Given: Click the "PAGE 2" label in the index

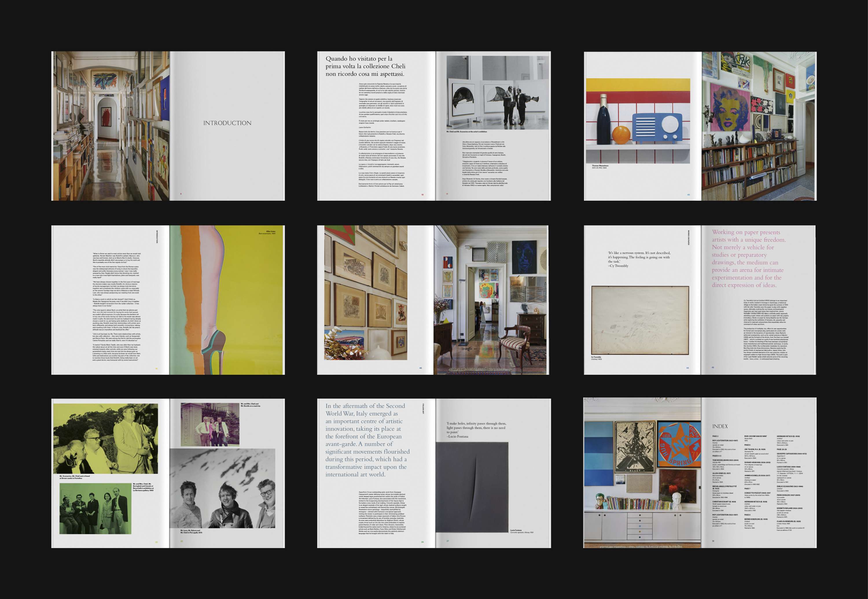Looking at the screenshot, I should tap(716, 436).
